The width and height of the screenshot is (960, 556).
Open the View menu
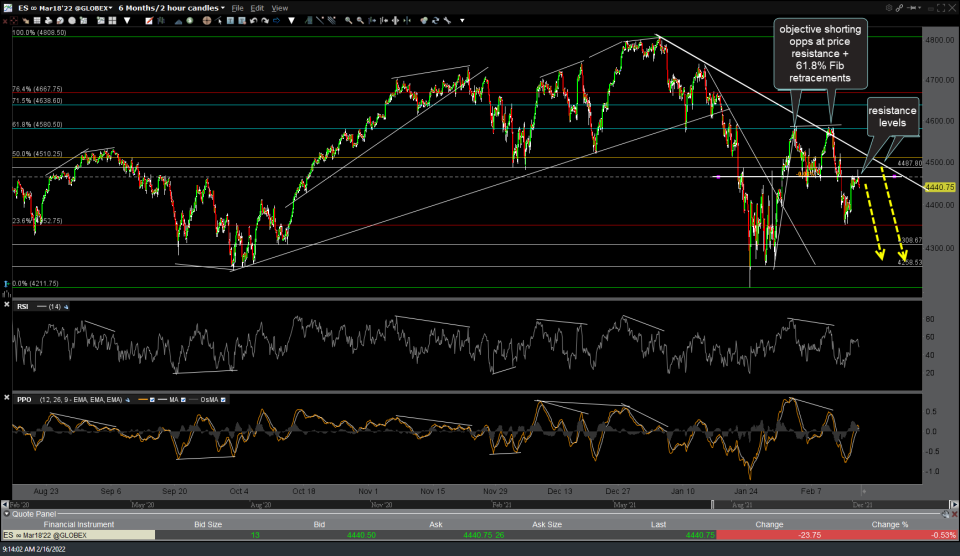pos(280,8)
